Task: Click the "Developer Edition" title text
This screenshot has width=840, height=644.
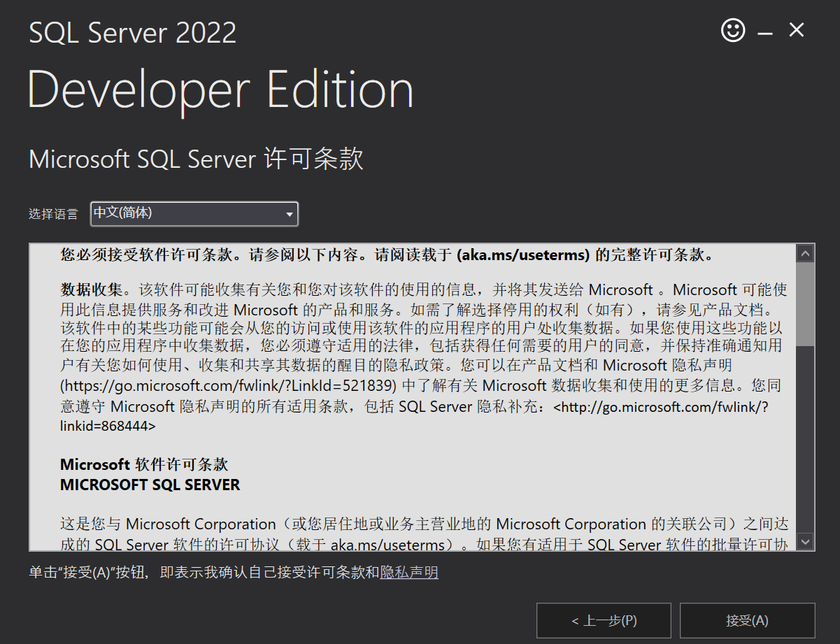Action: [x=220, y=91]
